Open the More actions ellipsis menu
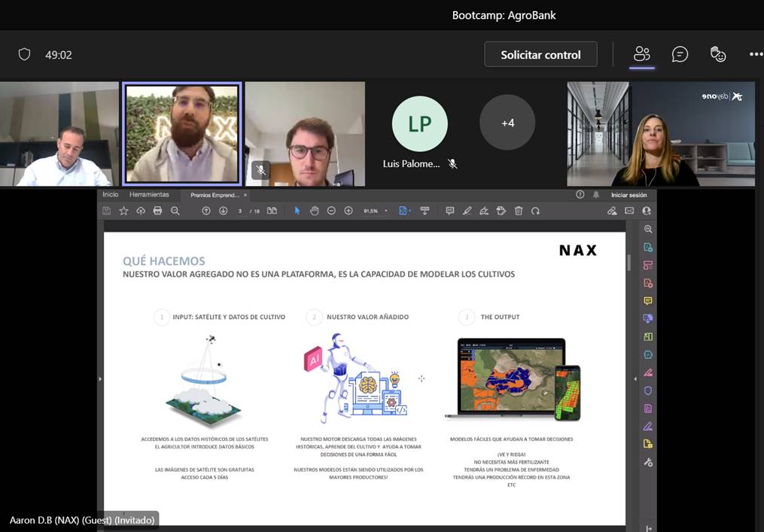This screenshot has width=764, height=532. pyautogui.click(x=756, y=54)
